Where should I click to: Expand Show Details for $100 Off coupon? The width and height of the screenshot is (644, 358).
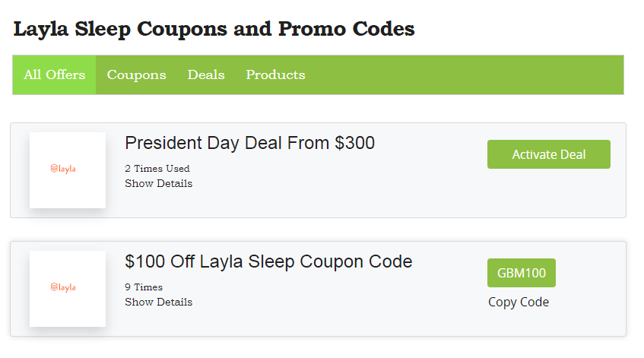(x=158, y=302)
